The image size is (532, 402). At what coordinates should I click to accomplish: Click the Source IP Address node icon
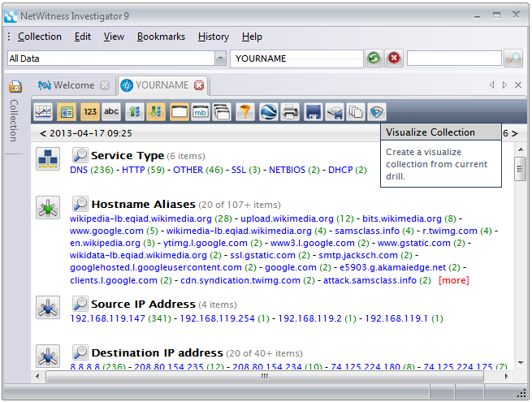[48, 308]
